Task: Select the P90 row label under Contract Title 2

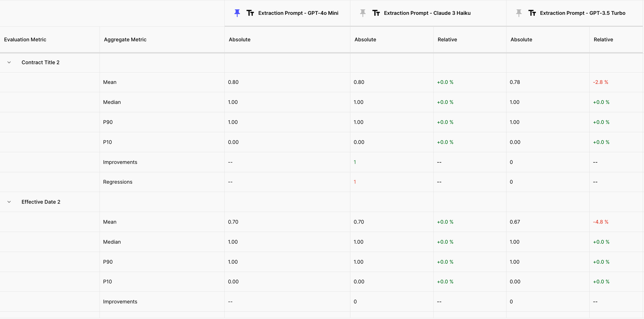Action: (x=108, y=122)
